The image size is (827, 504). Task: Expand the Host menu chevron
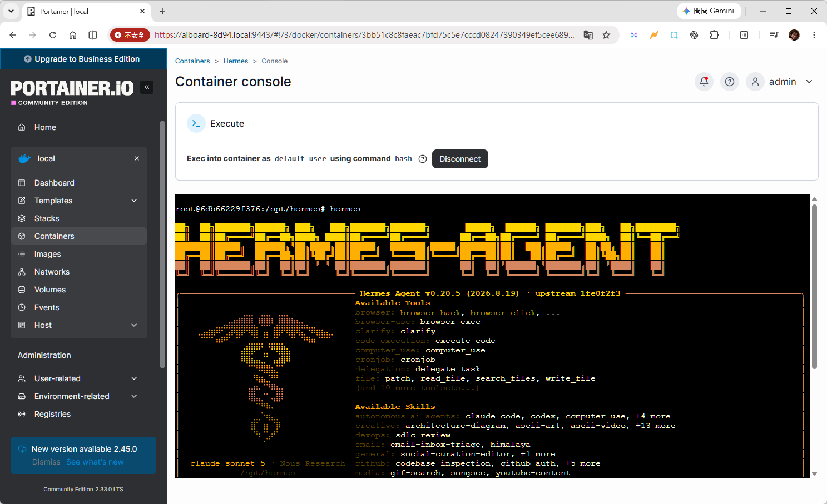click(x=134, y=325)
